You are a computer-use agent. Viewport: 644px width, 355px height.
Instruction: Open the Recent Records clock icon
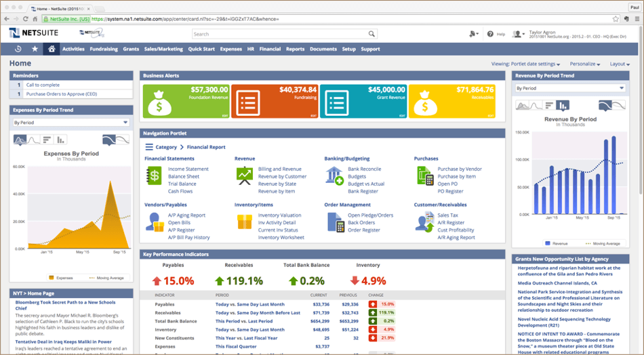click(18, 49)
